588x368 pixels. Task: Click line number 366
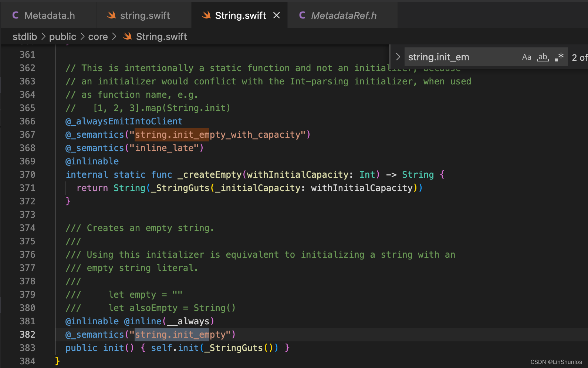tap(27, 121)
